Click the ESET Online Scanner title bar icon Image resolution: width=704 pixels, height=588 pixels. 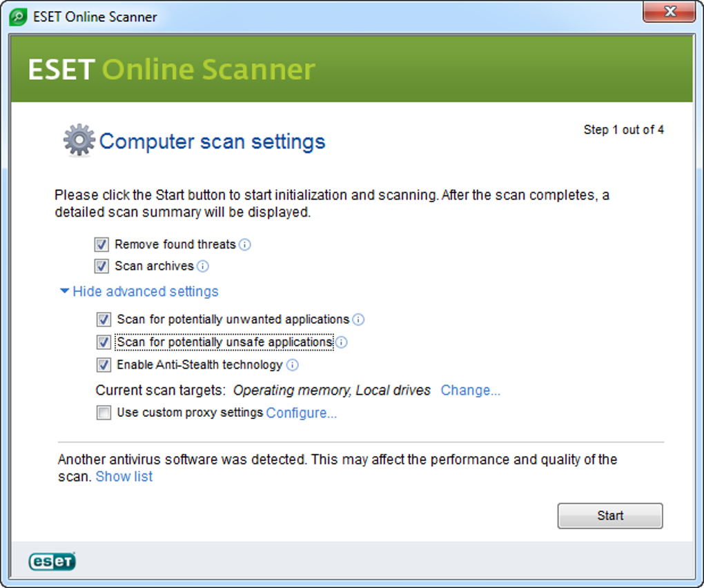18,17
